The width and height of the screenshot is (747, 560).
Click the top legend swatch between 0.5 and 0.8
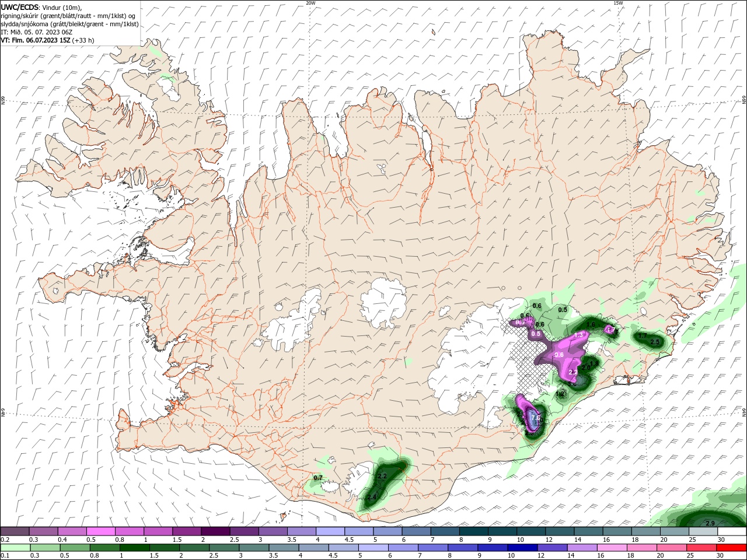(100, 531)
